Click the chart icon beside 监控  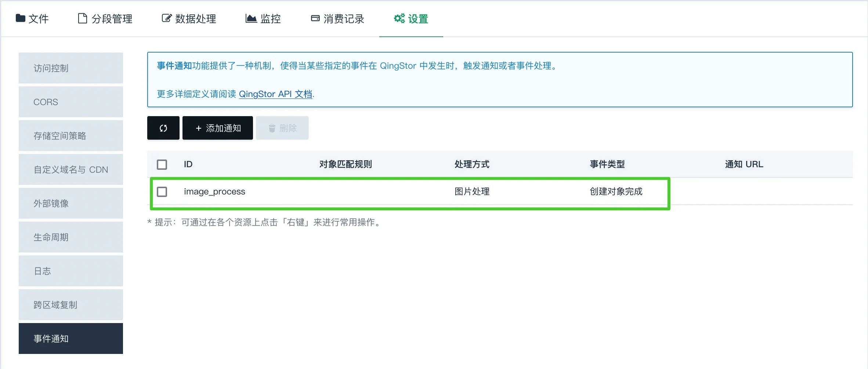(x=251, y=18)
